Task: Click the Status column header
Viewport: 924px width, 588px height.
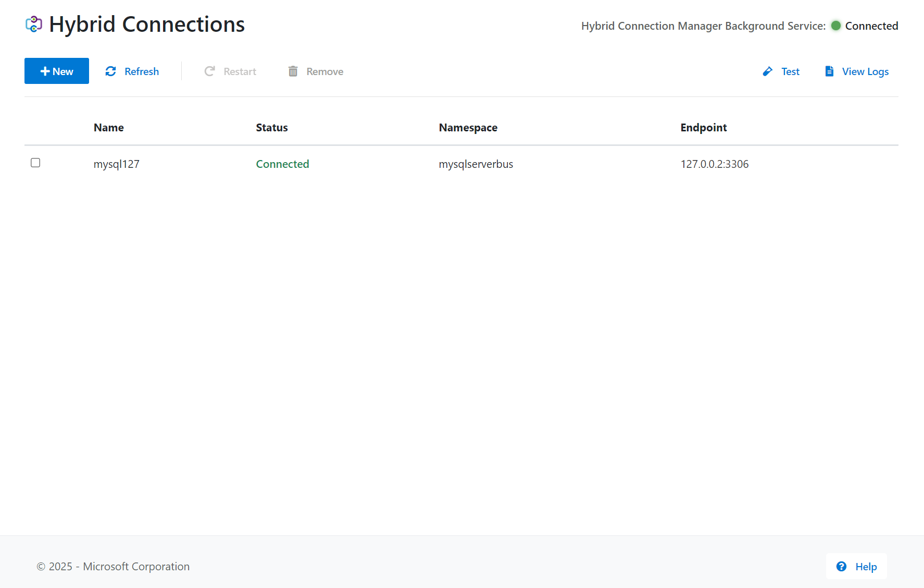Action: coord(272,128)
